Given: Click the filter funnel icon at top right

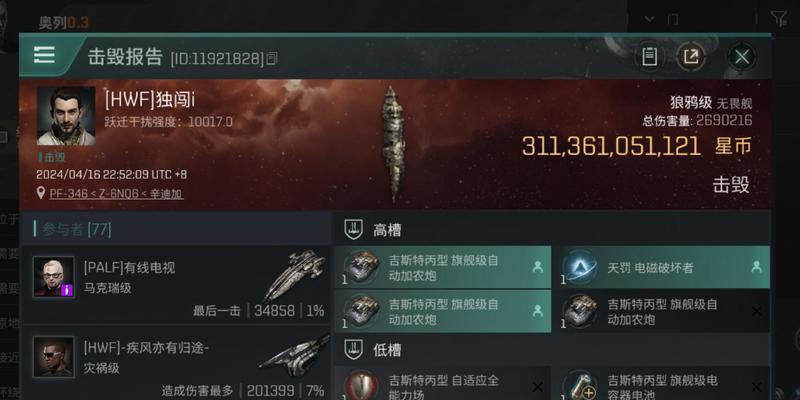Looking at the screenshot, I should 779,19.
